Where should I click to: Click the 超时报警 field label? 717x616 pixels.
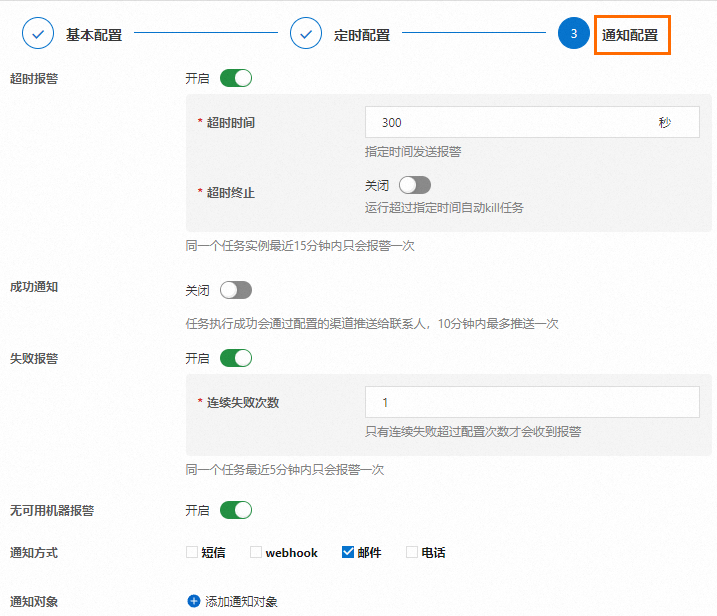click(x=34, y=79)
